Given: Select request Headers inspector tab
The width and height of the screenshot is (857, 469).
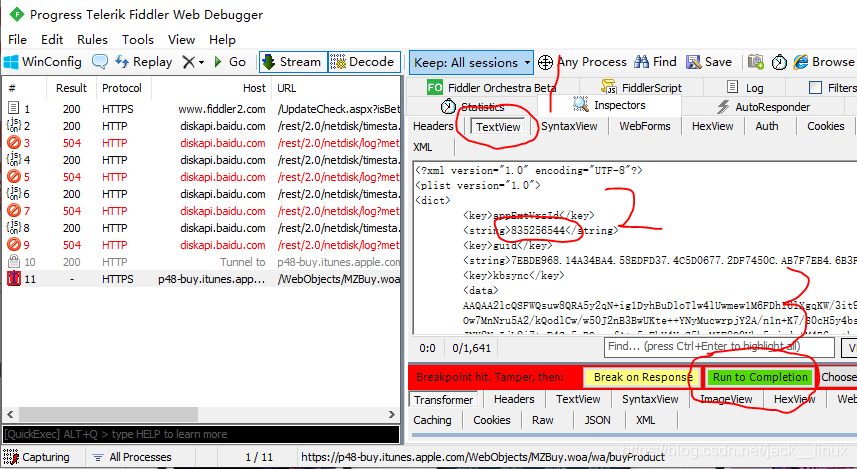Looking at the screenshot, I should (433, 126).
